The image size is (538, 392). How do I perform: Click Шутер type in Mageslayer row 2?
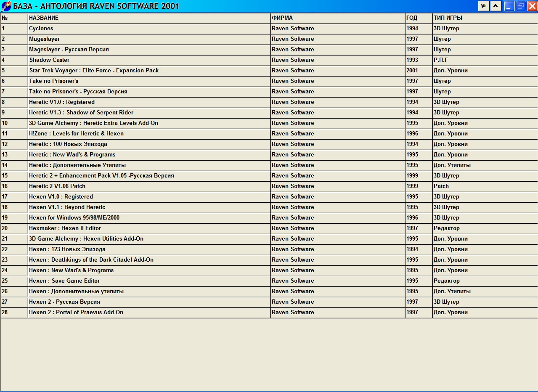click(442, 39)
